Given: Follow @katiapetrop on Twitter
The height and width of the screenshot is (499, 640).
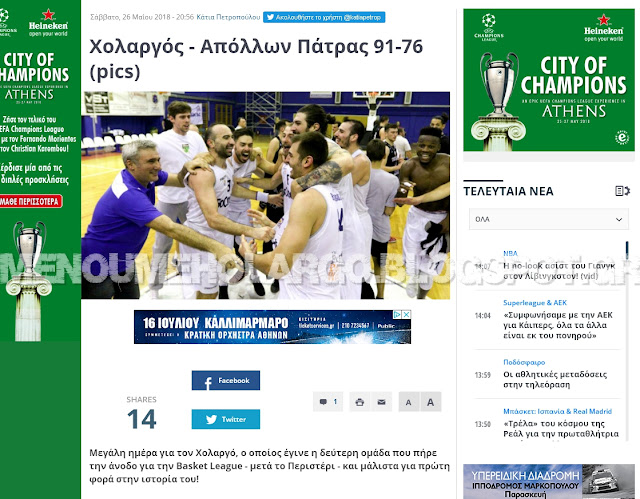Looking at the screenshot, I should coord(324,17).
